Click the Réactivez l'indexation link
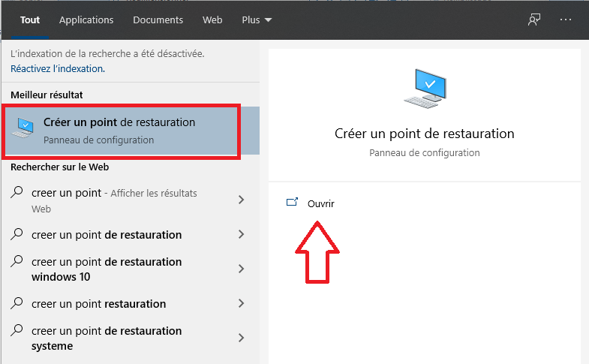 tap(58, 69)
